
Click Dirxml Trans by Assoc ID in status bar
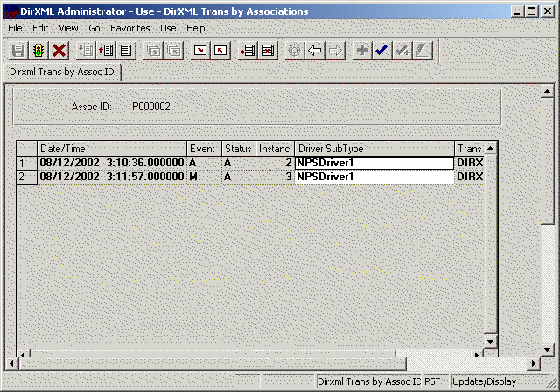click(x=369, y=382)
